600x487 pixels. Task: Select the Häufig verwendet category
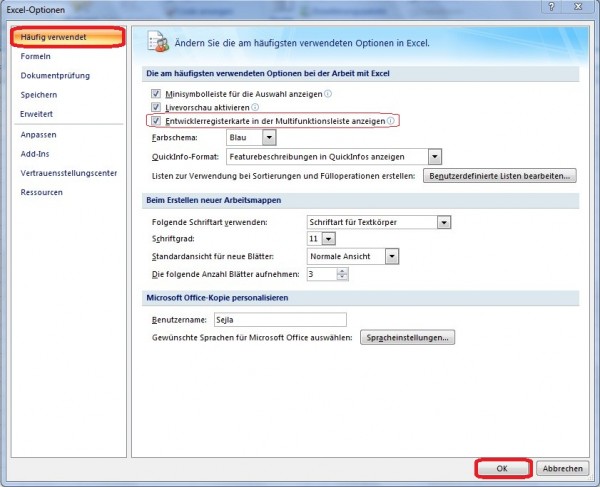67,37
